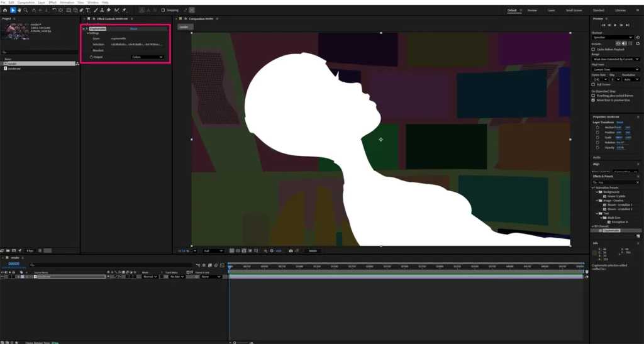Click the reset shortcut icon in Preview panel
Screen dimensions: 644x344
(638, 37)
